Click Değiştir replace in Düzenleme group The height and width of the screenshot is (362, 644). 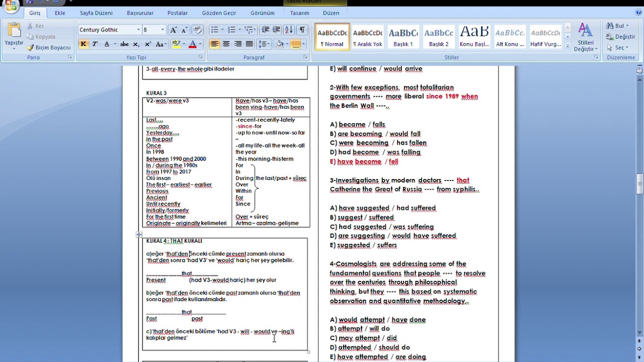click(621, 37)
